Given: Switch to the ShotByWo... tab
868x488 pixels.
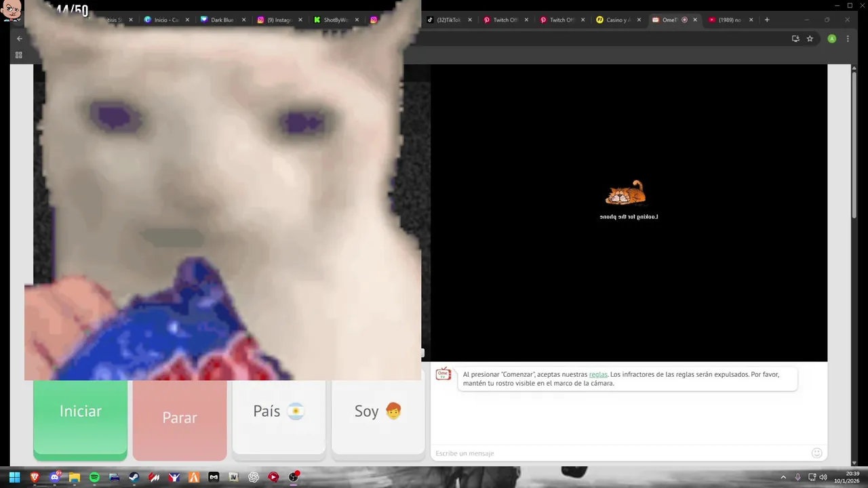Looking at the screenshot, I should click(334, 20).
